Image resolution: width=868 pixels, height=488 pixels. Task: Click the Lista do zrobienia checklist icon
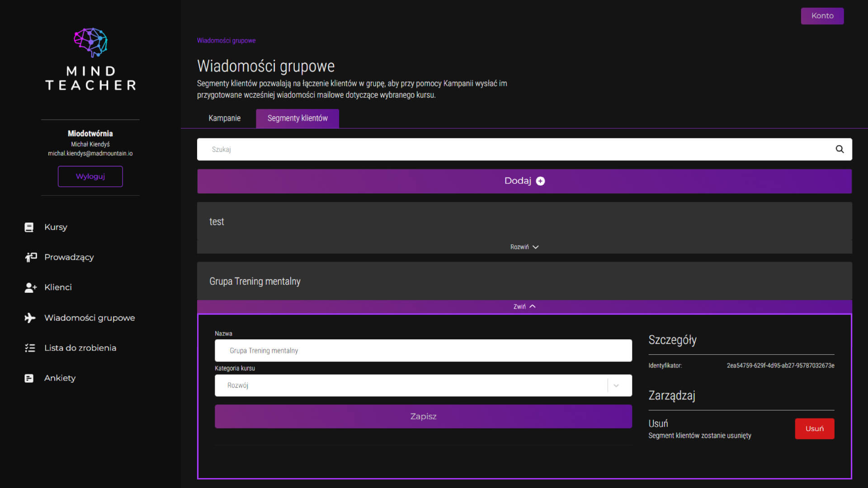[x=30, y=348]
